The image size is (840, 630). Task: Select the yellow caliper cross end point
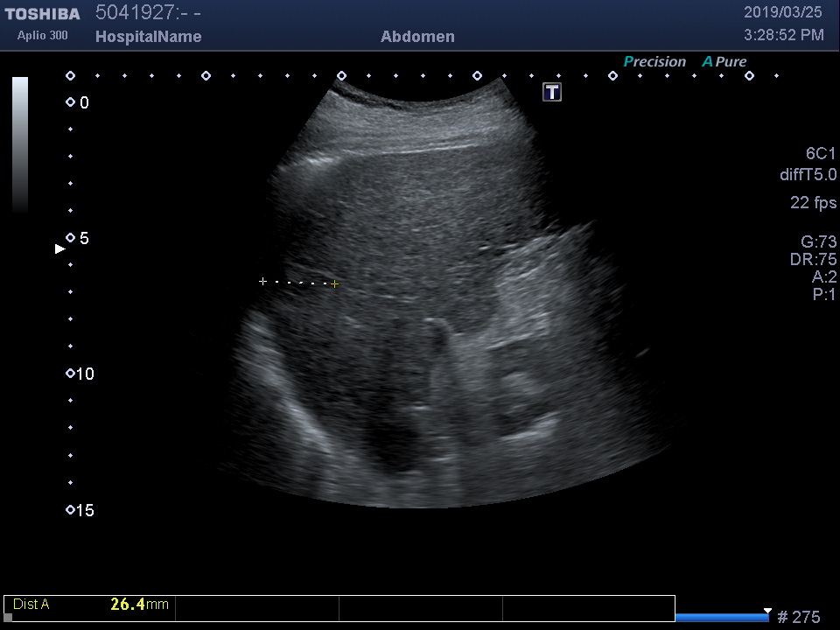[335, 283]
